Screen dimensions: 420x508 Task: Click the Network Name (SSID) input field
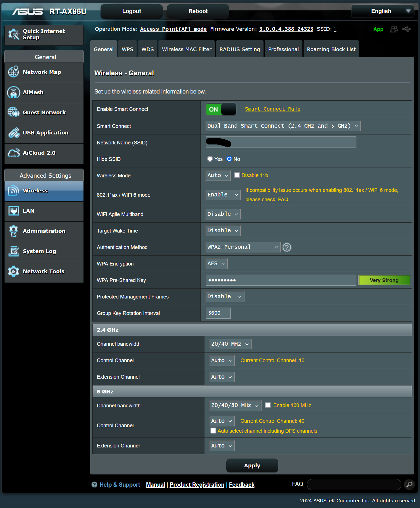281,142
